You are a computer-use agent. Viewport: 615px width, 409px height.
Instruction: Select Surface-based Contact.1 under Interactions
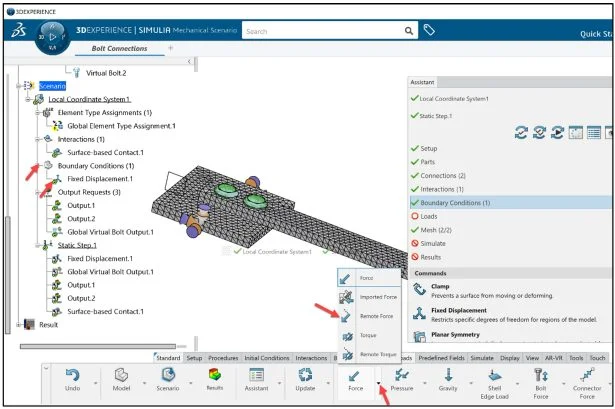[x=105, y=153]
